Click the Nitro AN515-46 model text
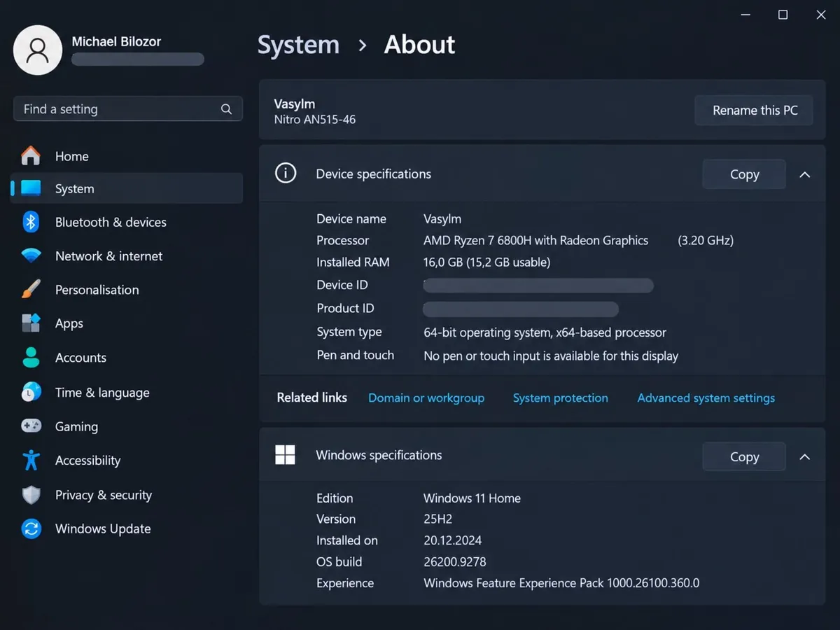The image size is (840, 630). click(315, 120)
